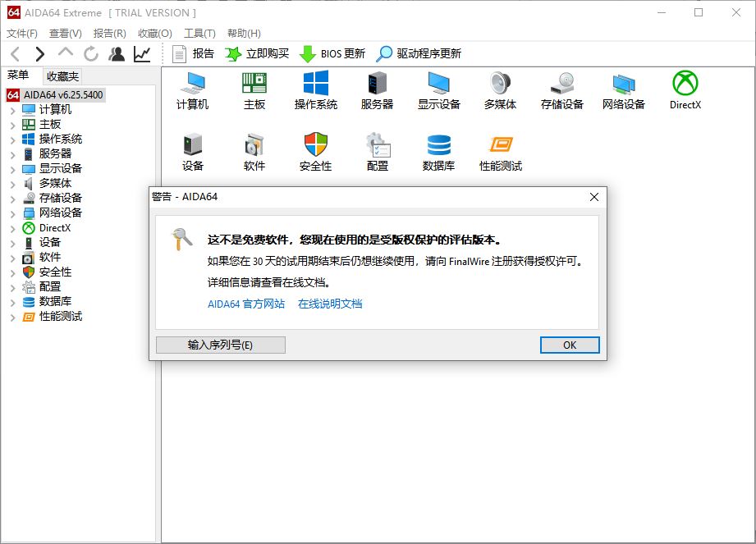Click the 输入序列号(E) button
Viewport: 756px width, 544px height.
coord(220,345)
